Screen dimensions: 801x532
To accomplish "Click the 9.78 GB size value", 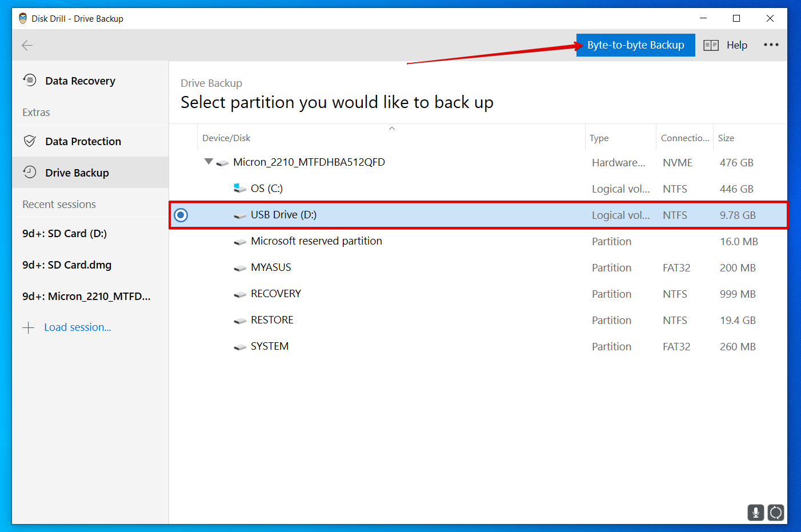I will point(738,215).
